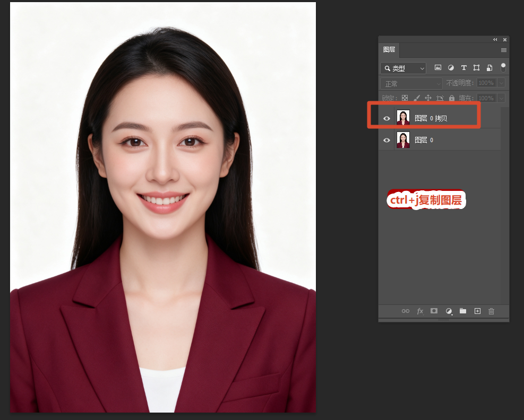
Task: Lock image pixels with brush icon
Action: (417, 98)
